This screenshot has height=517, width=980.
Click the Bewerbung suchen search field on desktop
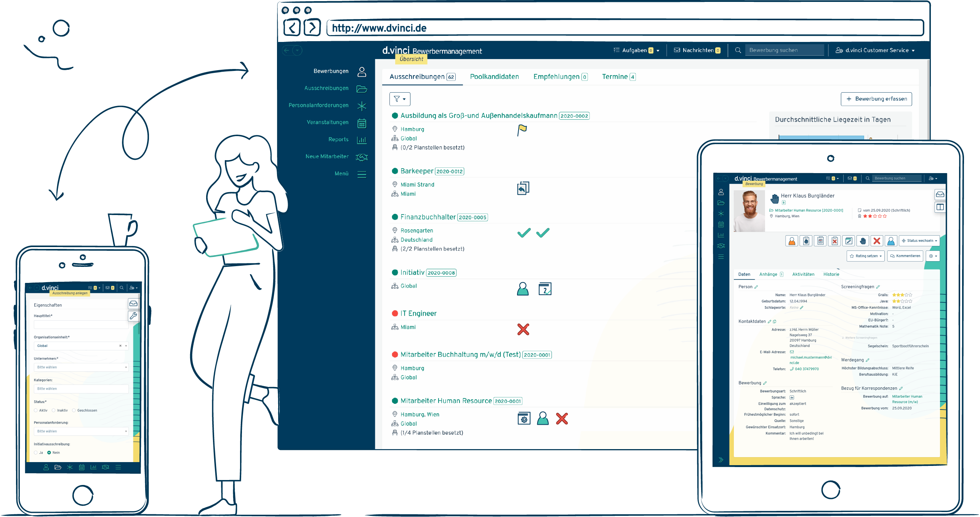click(x=784, y=50)
